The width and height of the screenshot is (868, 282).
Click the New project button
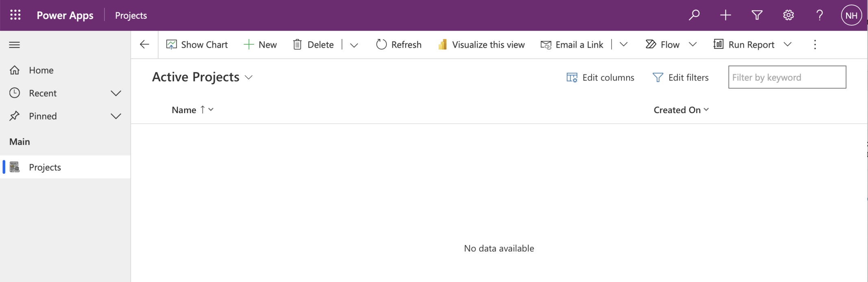coord(260,44)
